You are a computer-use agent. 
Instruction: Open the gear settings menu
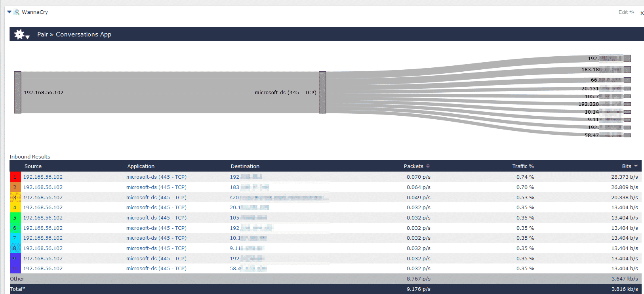point(21,34)
